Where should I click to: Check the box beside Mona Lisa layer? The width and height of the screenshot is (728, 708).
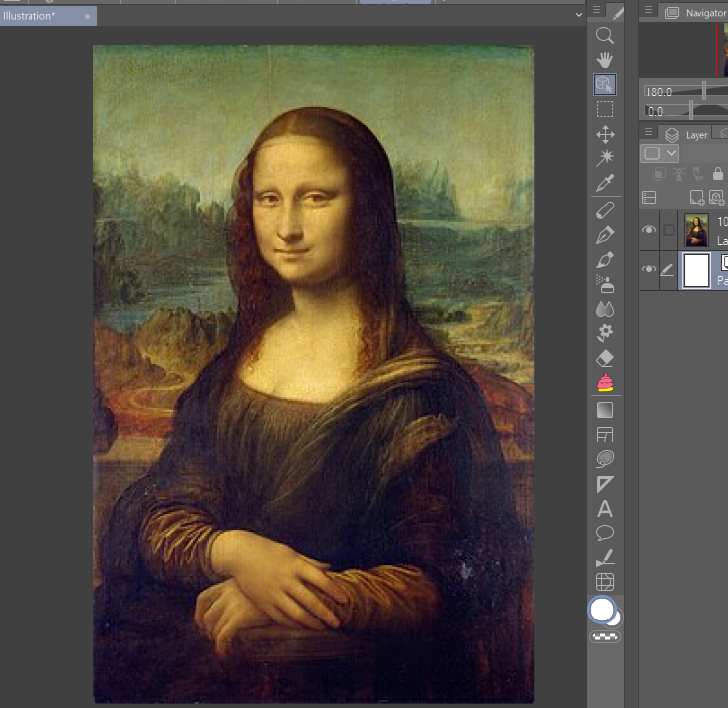pyautogui.click(x=669, y=230)
